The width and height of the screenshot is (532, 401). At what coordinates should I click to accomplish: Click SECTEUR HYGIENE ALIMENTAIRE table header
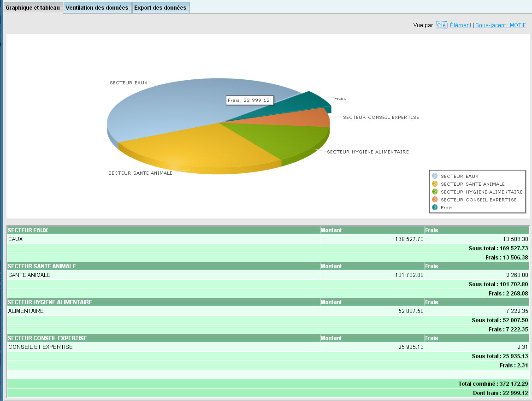click(x=50, y=302)
